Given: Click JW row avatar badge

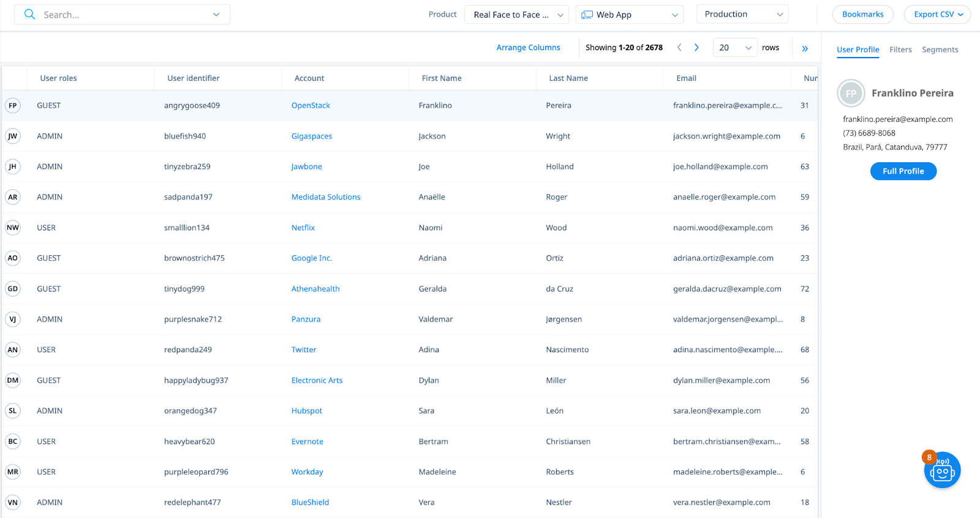Looking at the screenshot, I should (13, 136).
